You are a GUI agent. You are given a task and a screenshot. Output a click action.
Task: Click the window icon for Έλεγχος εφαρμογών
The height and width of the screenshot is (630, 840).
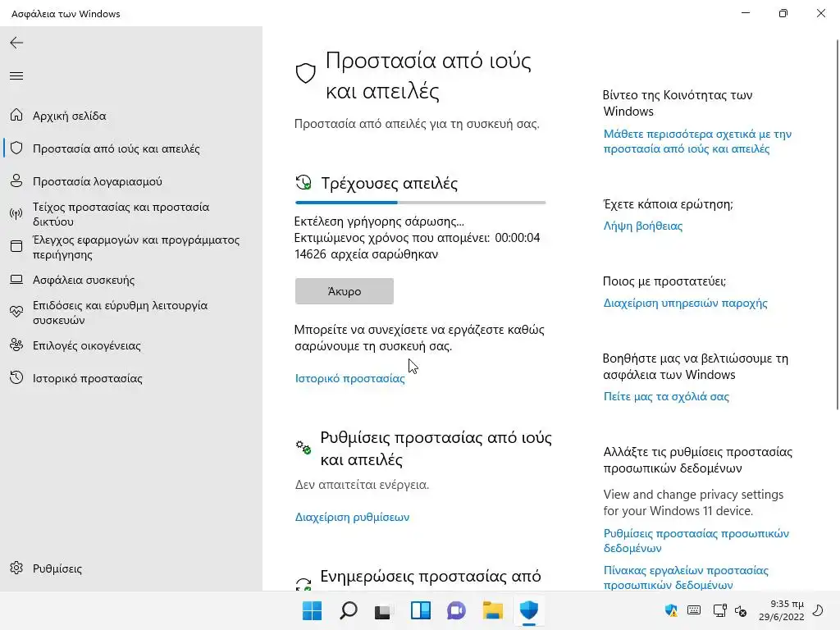coord(16,246)
